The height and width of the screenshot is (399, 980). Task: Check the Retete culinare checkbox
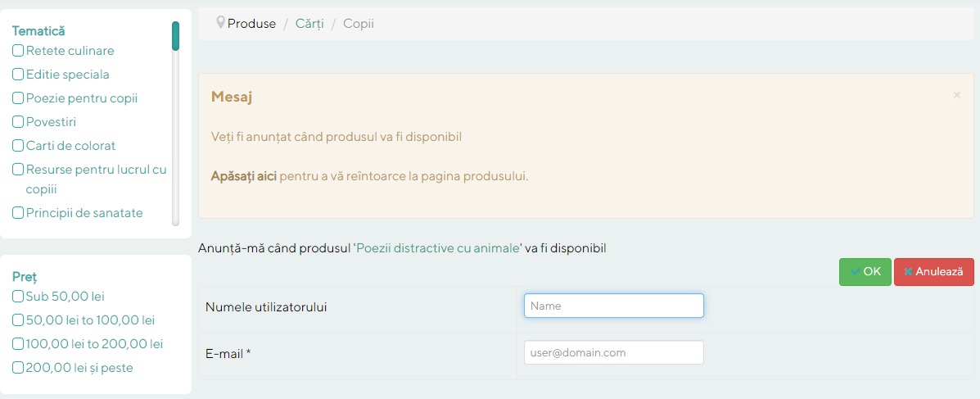(x=18, y=51)
